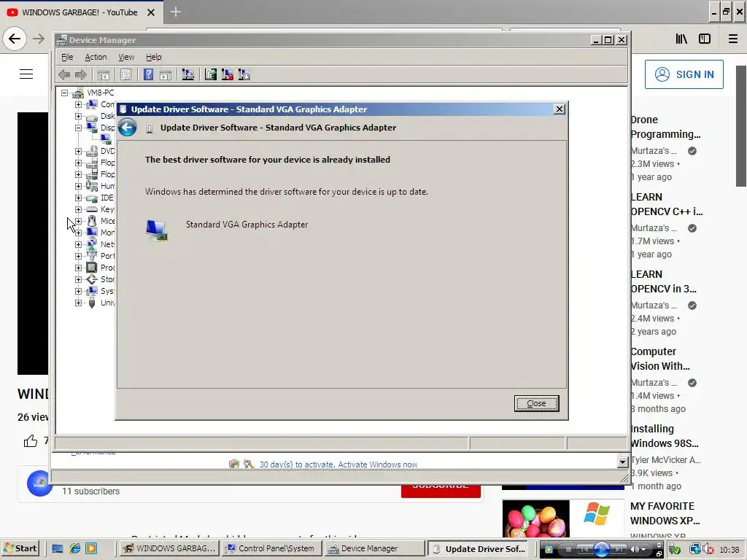The image size is (747, 560).
Task: Click the Processors chip category icon
Action: 92,268
